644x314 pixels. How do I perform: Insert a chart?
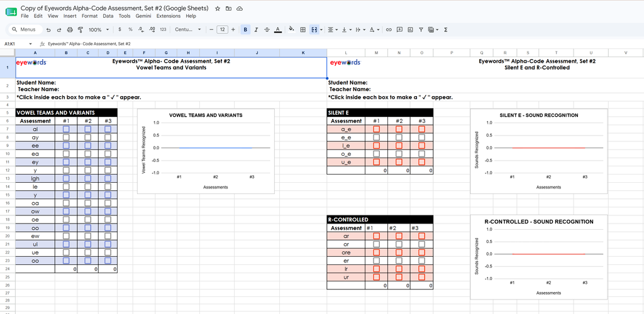(x=410, y=30)
